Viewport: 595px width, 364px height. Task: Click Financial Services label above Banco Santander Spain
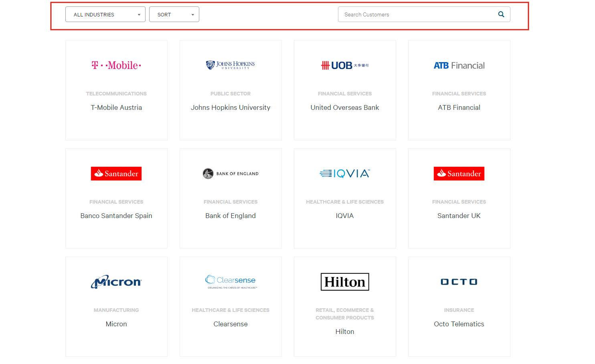coord(116,202)
